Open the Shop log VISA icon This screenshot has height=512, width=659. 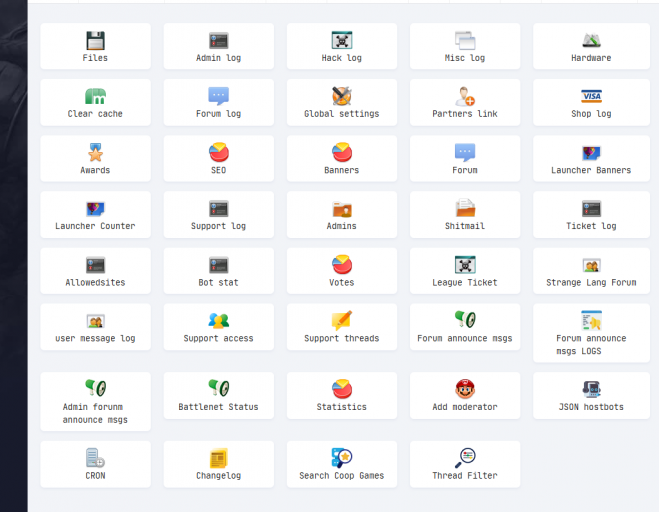[591, 96]
